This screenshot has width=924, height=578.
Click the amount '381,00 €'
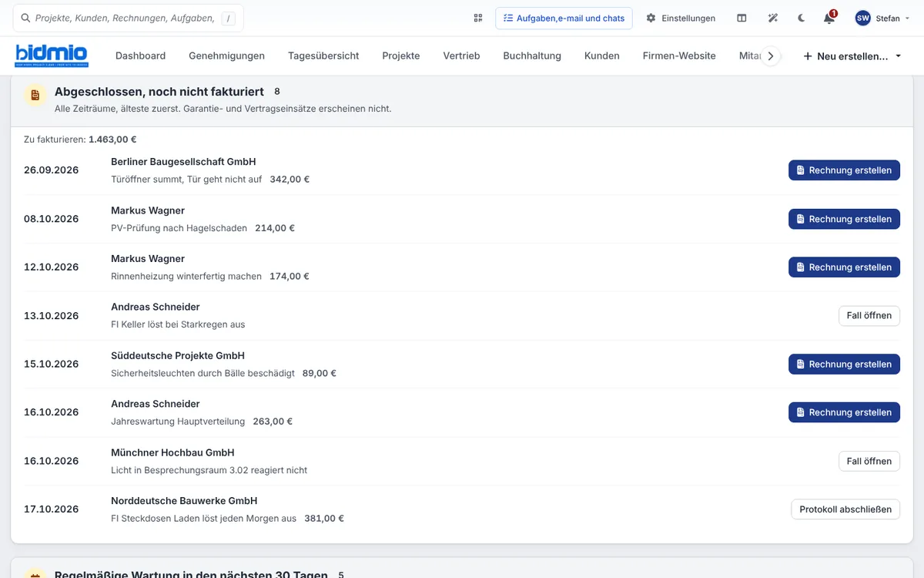(324, 519)
